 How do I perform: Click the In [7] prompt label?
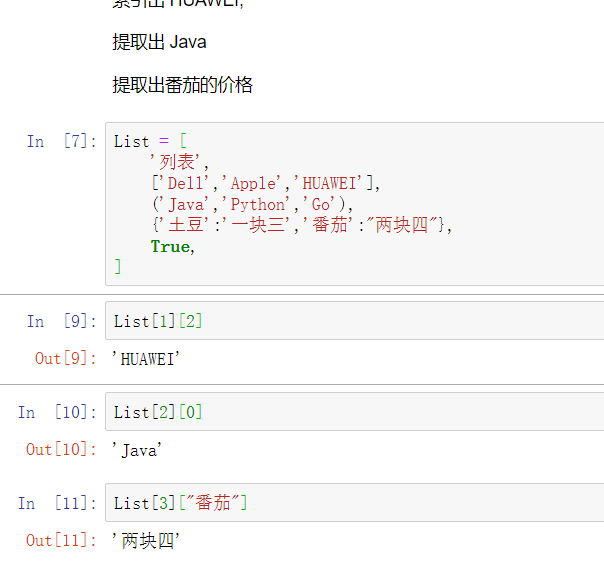point(62,142)
